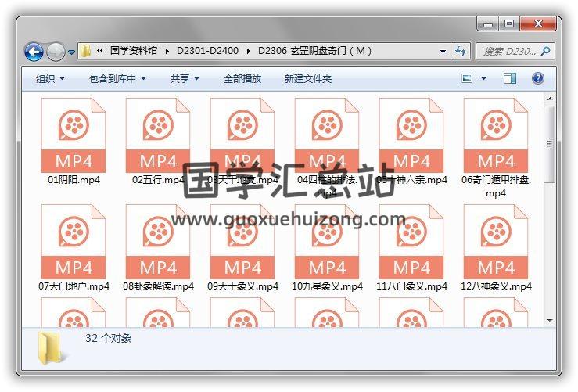The height and width of the screenshot is (392, 578).
Task: Expand the « chevron showing hidden path folders
Action: pyautogui.click(x=100, y=51)
